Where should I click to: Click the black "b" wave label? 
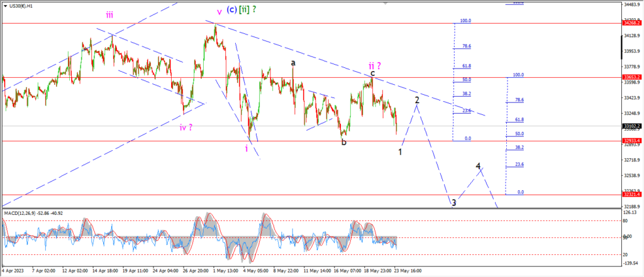point(343,142)
